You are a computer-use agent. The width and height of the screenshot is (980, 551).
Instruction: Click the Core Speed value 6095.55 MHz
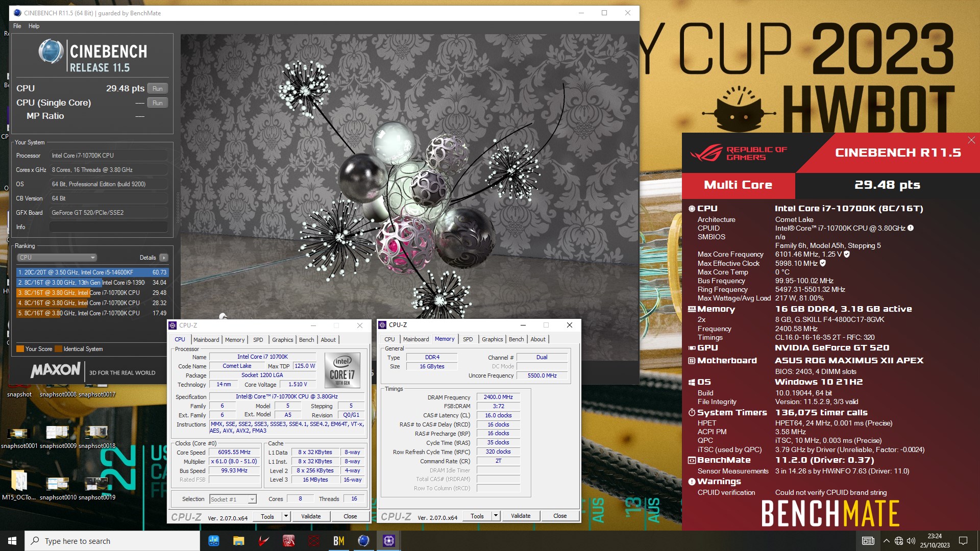tap(234, 453)
